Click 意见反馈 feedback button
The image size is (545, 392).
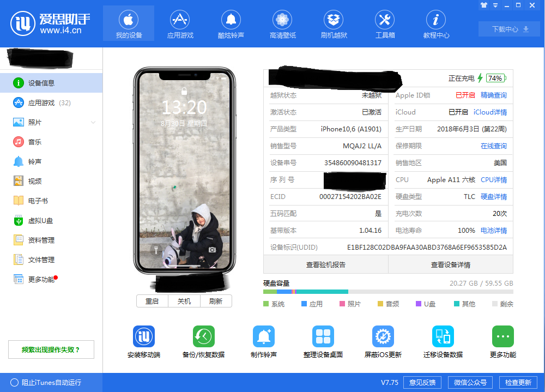coord(422,383)
